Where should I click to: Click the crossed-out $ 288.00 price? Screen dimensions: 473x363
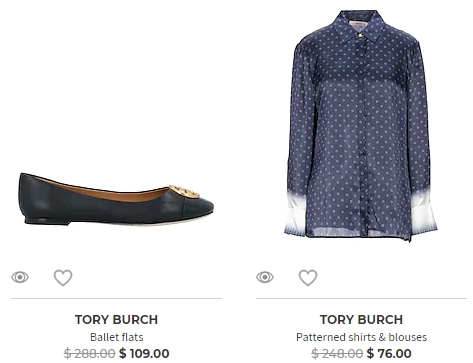coord(90,353)
